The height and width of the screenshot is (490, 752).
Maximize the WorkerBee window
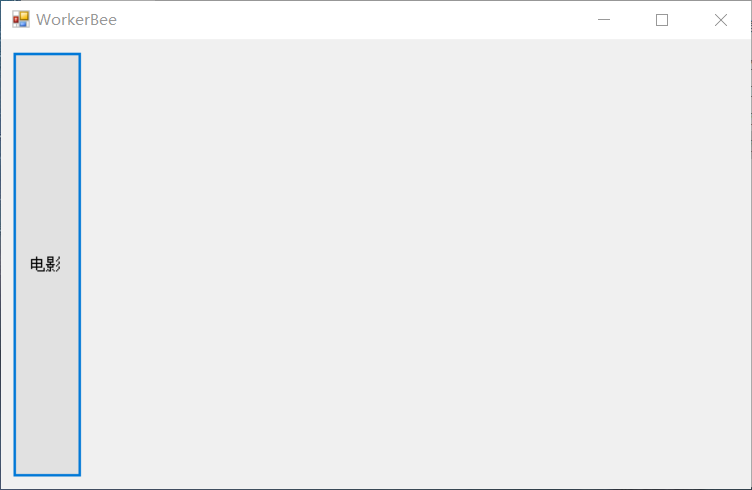[662, 20]
